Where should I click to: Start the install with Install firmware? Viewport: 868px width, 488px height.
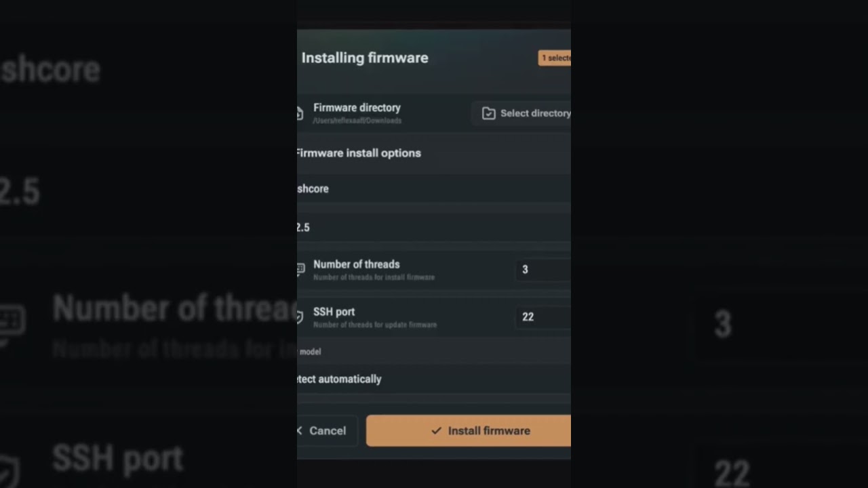[469, 430]
